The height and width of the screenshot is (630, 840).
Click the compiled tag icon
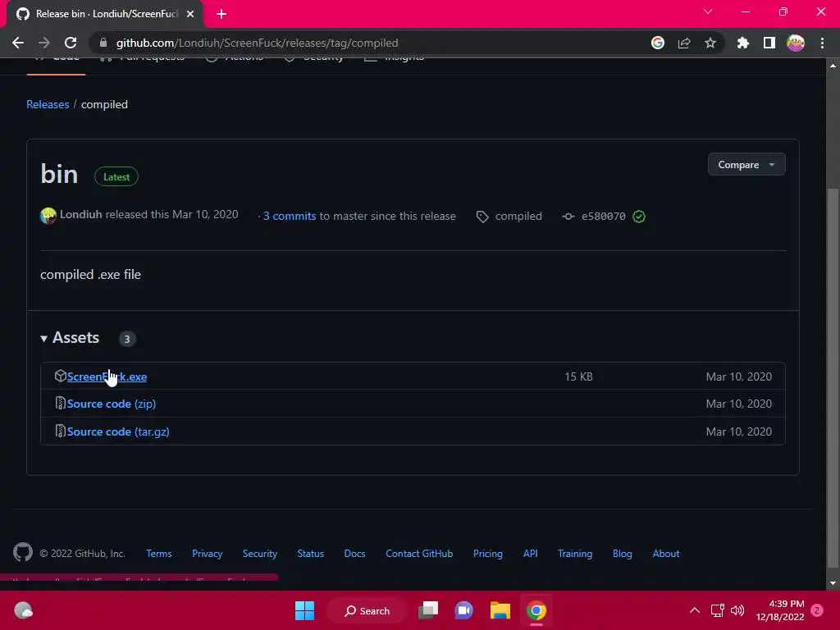pos(482,217)
